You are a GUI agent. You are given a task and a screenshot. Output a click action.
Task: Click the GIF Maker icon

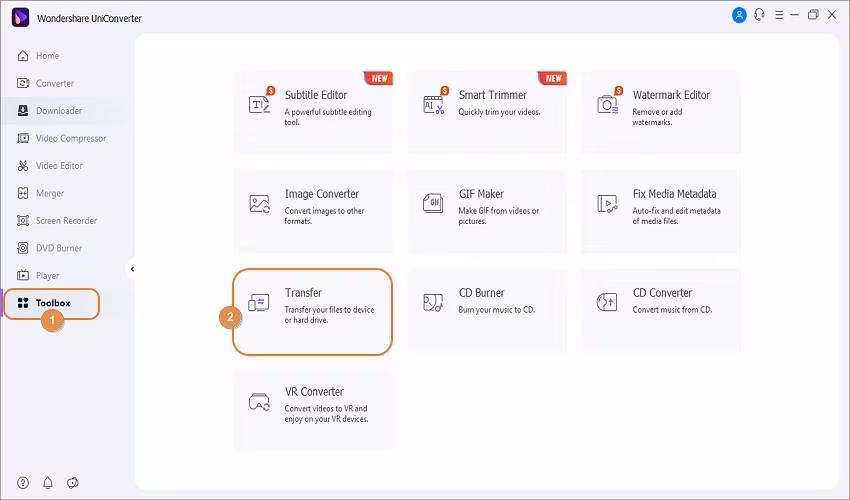coord(434,203)
